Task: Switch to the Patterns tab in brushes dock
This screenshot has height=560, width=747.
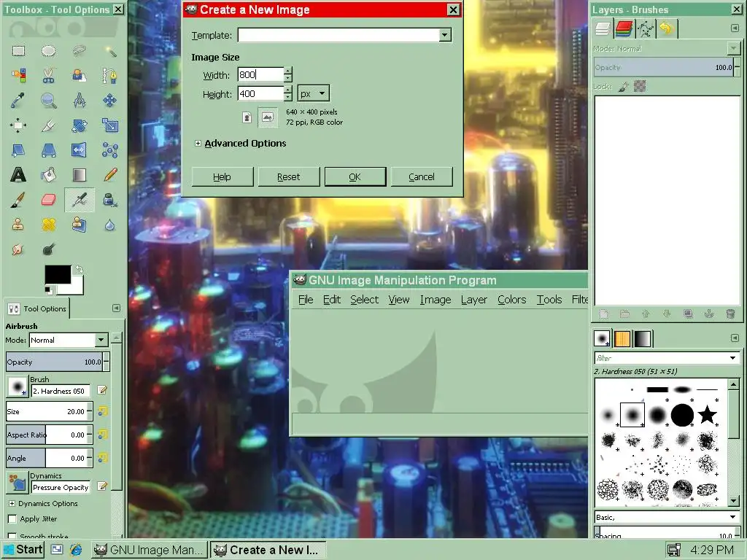Action: click(x=622, y=338)
